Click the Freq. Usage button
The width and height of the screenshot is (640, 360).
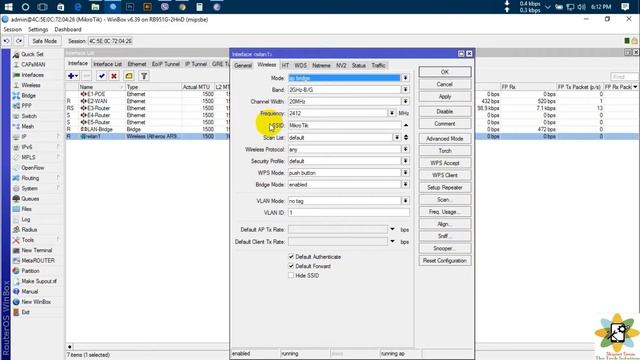445,212
